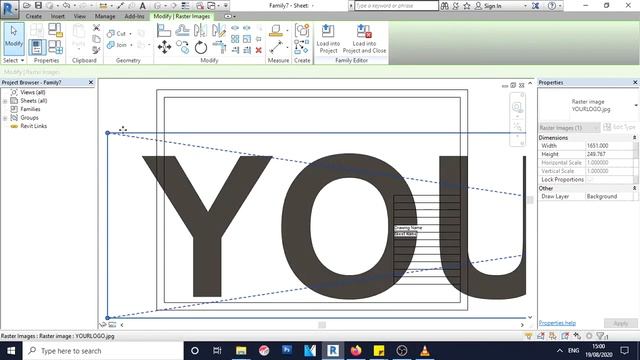The height and width of the screenshot is (360, 640).
Task: Collapse the Other section in Properties
Action: point(634,189)
